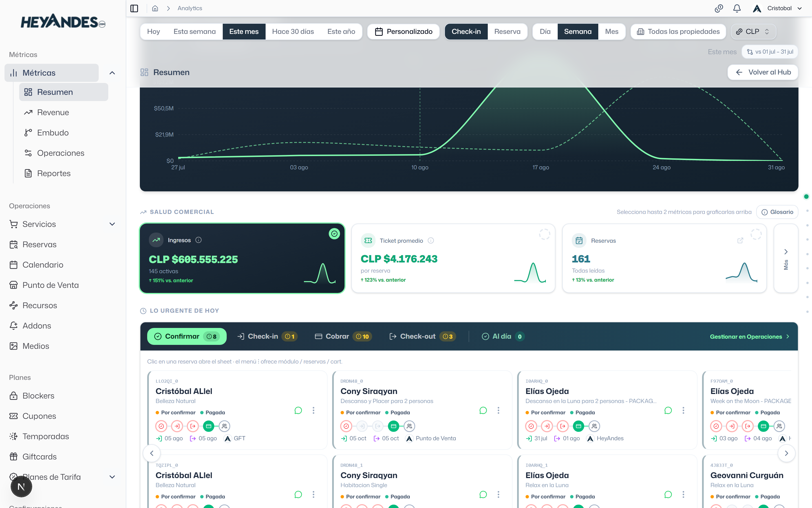
Task: Open Cristobal user account menu
Action: pyautogui.click(x=778, y=8)
